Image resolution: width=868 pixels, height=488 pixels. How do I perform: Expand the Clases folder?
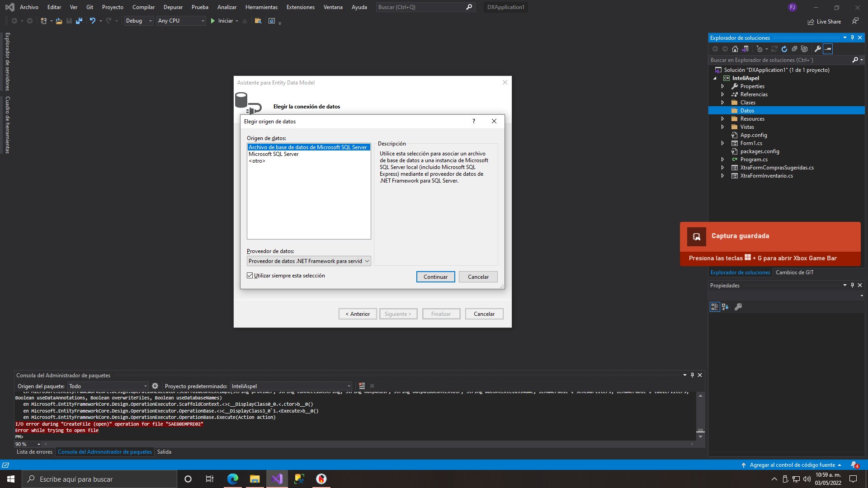[722, 103]
